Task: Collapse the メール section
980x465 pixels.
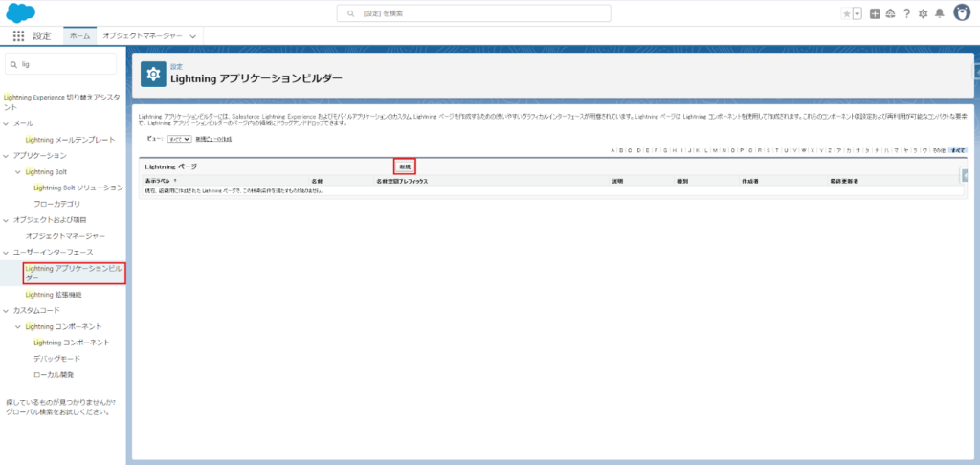Action: click(x=7, y=123)
